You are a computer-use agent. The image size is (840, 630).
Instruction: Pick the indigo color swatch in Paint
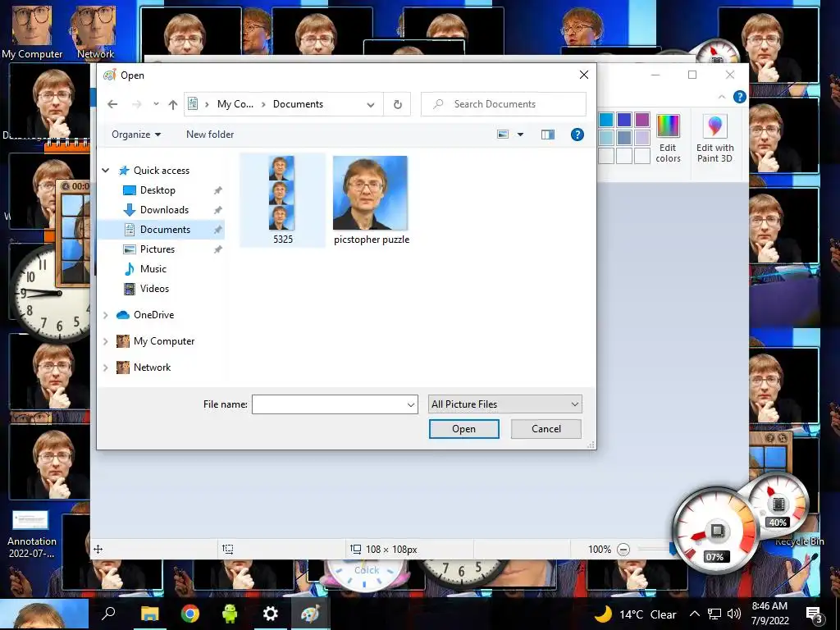[x=624, y=120]
